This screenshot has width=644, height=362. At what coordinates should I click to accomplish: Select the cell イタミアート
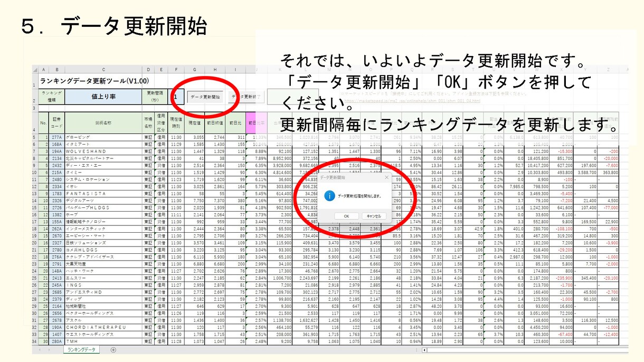(x=103, y=144)
